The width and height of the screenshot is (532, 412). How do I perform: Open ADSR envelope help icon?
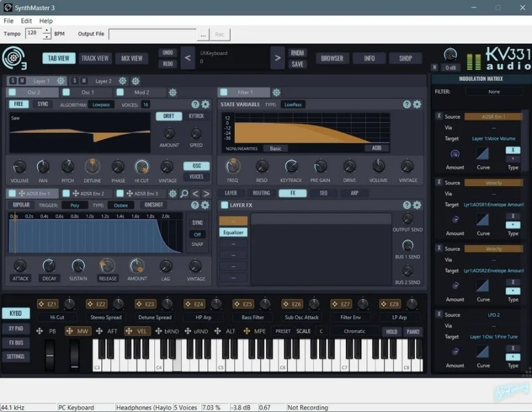(x=195, y=205)
